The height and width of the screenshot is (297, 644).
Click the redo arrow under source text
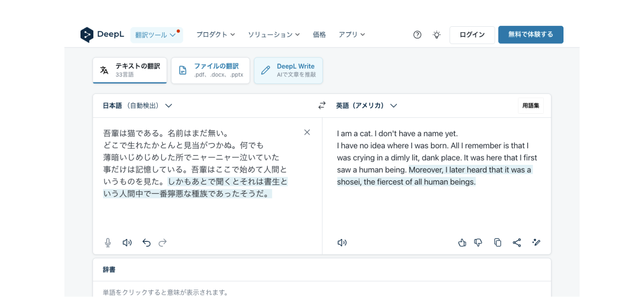pos(162,243)
